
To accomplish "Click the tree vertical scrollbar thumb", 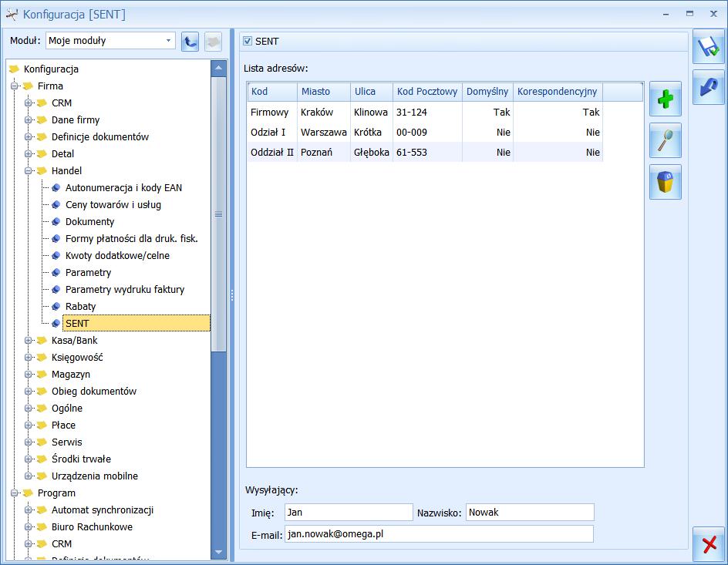I will 219,214.
